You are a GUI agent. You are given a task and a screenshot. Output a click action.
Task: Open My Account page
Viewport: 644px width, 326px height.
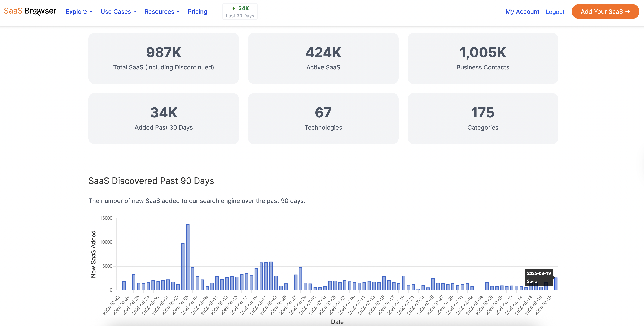point(522,11)
